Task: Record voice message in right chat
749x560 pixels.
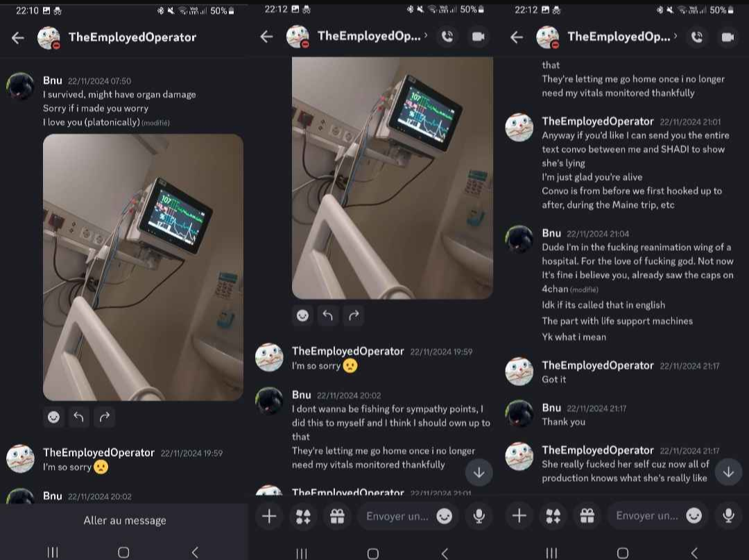Action: pos(728,516)
